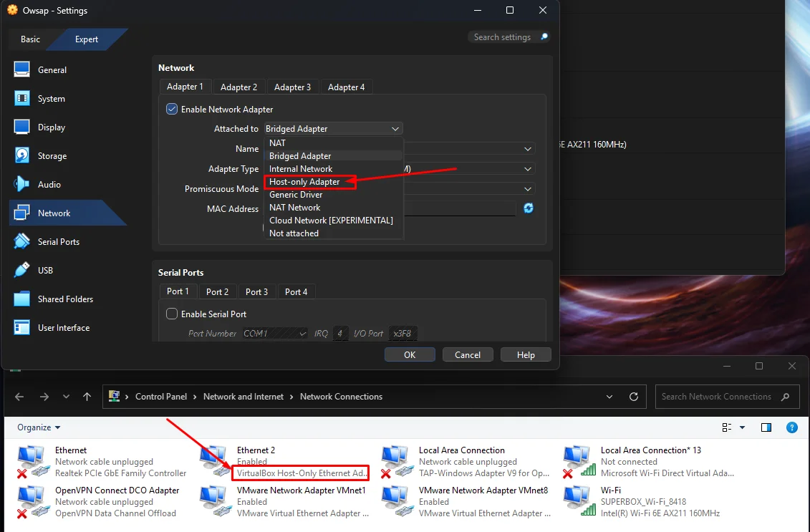Confirm settings with the OK button
Image resolution: width=810 pixels, height=532 pixels.
coord(410,355)
